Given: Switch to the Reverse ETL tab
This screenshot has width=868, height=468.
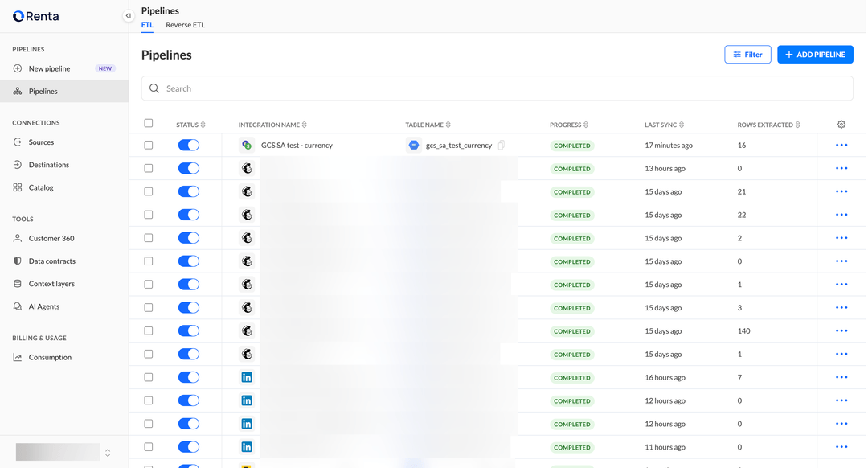Looking at the screenshot, I should tap(186, 25).
